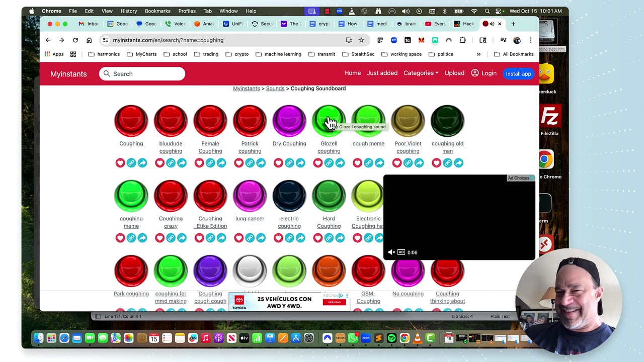644x362 pixels.
Task: Open the Sounds breadcrumb link
Action: (x=275, y=88)
